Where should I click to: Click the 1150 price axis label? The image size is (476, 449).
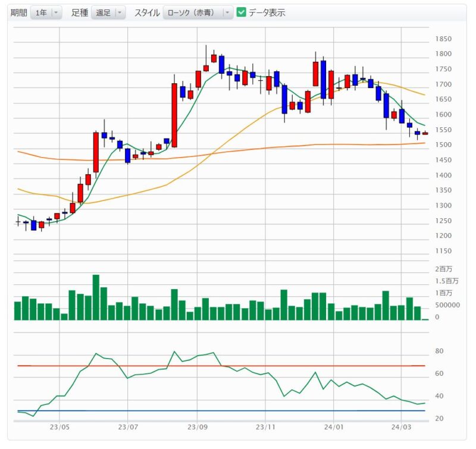pos(443,251)
